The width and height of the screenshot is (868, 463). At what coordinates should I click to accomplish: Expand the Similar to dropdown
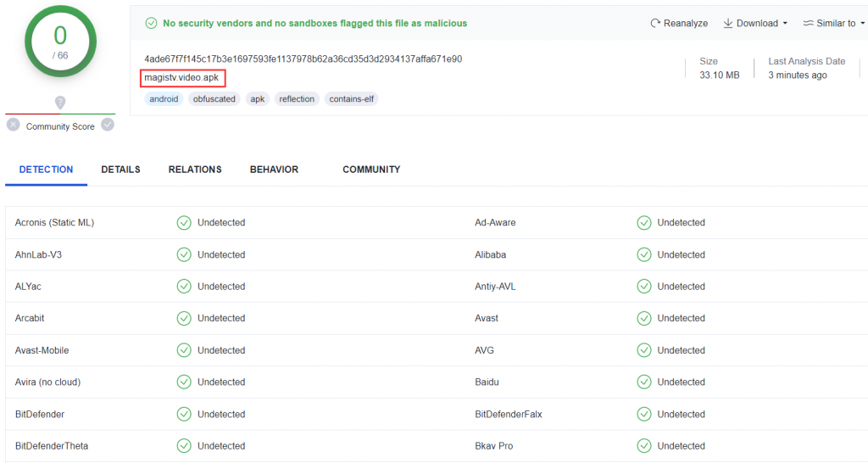[x=862, y=23]
